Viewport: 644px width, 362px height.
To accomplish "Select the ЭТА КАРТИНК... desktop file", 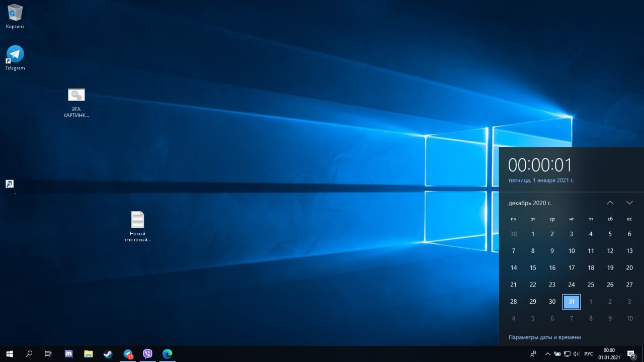I will [76, 103].
